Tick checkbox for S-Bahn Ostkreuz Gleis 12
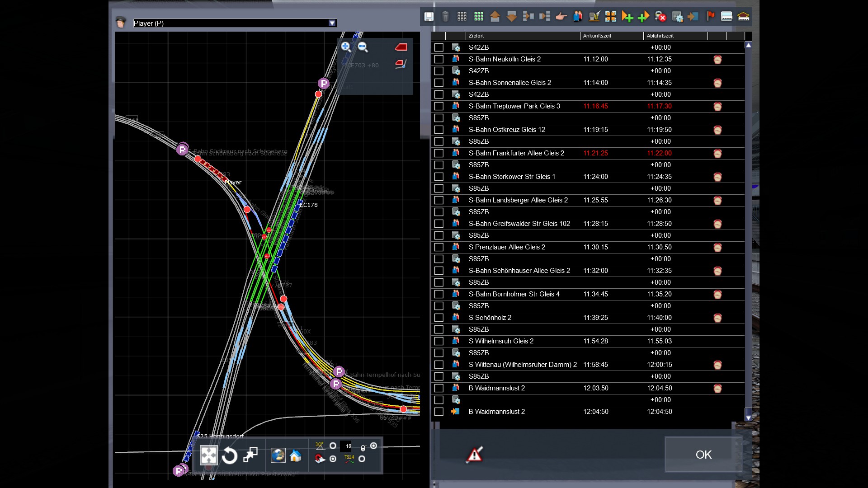 [439, 130]
